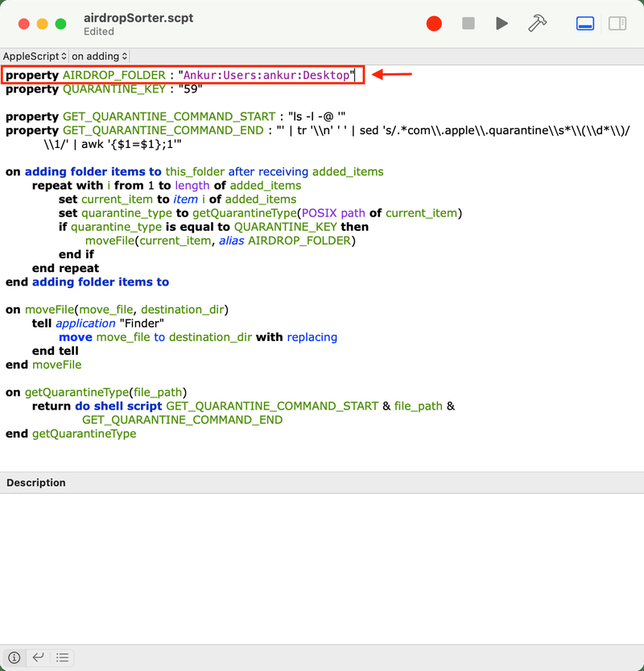Click the awk '{$1=$1};1' continuation line
Image resolution: width=644 pixels, height=671 pixels.
pos(113,144)
